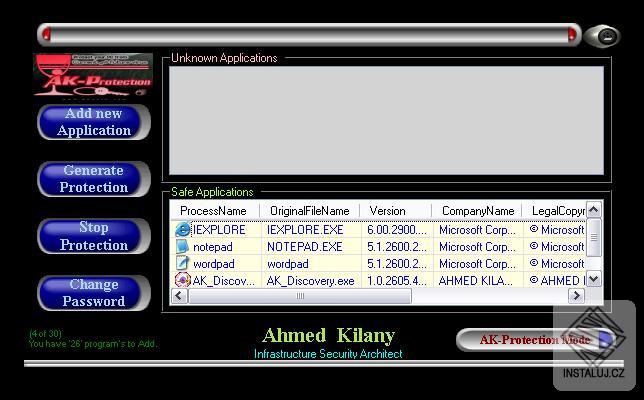Click the Add new Application button
Image resolution: width=644 pixels, height=400 pixels.
click(94, 122)
